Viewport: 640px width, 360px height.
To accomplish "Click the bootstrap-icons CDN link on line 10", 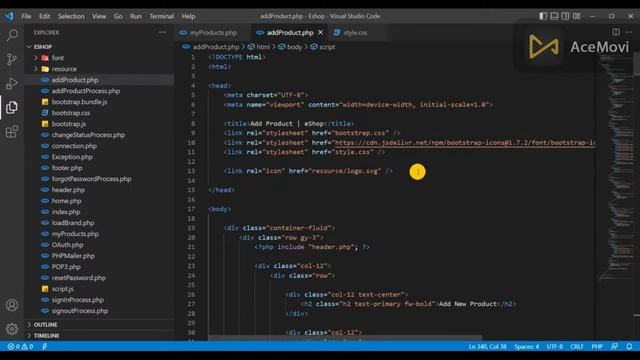I will point(464,143).
